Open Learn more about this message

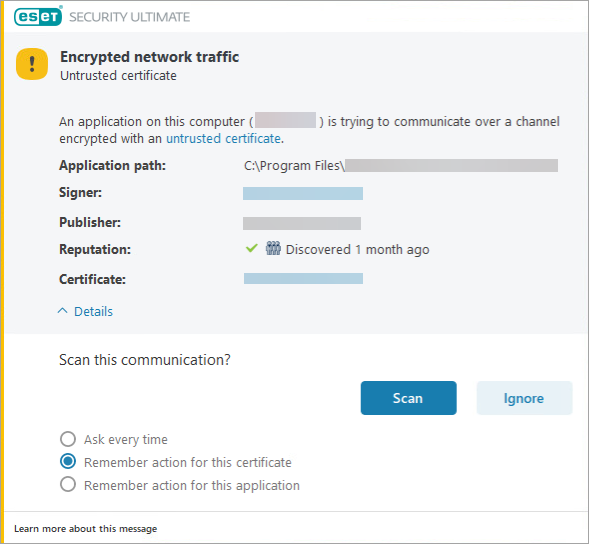pyautogui.click(x=86, y=529)
